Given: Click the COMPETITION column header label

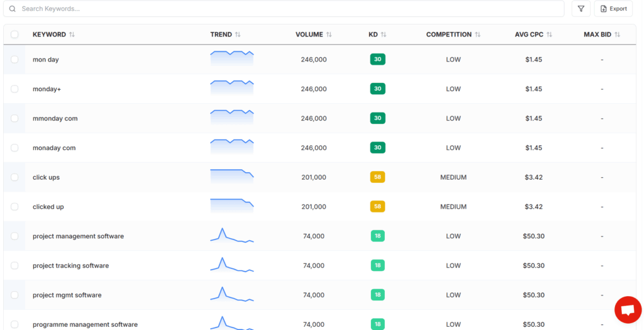Looking at the screenshot, I should pos(449,35).
